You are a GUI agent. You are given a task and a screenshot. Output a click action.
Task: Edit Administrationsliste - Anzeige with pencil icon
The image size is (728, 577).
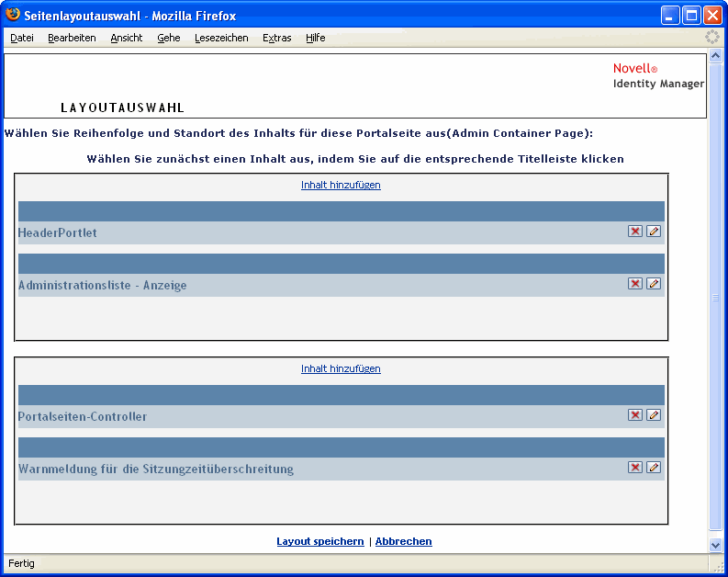654,284
